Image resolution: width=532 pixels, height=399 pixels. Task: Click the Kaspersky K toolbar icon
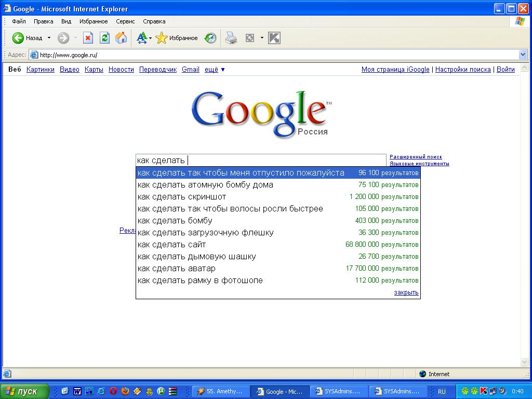click(274, 38)
